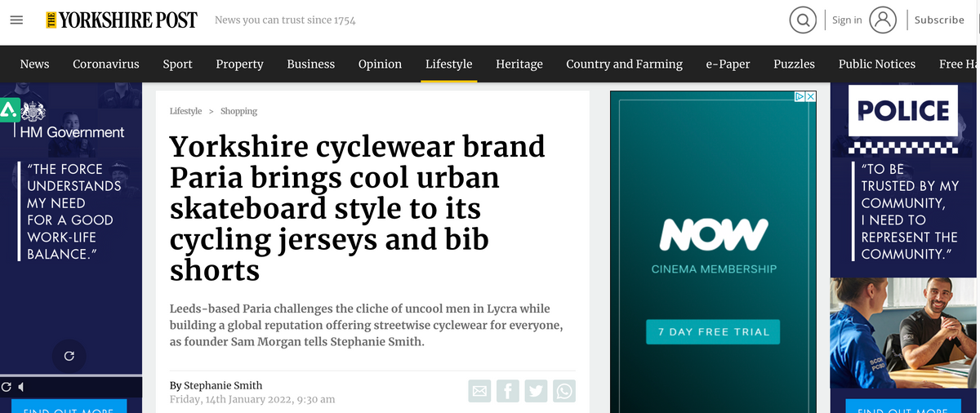The width and height of the screenshot is (980, 413).
Task: Open the search magnifier icon
Action: [803, 20]
